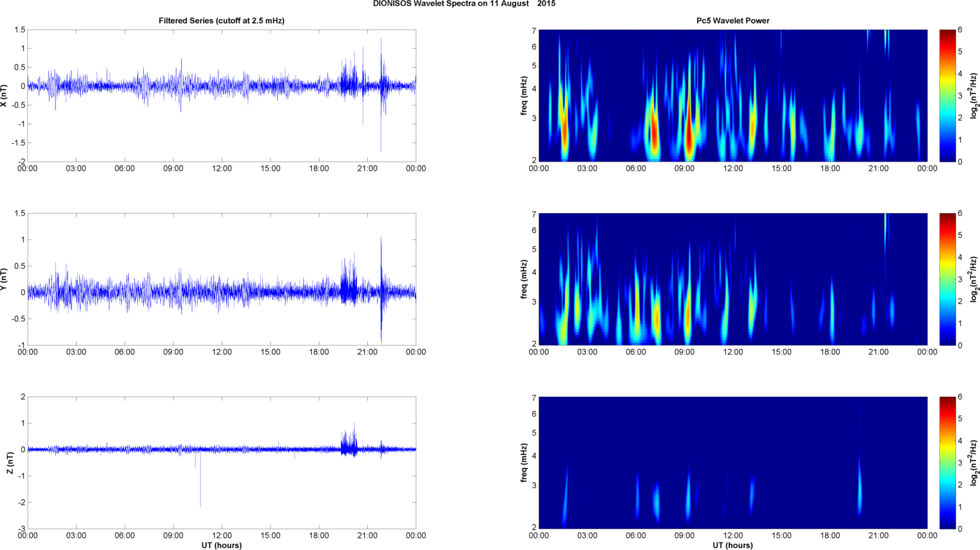Click the log2(nT²/Hz) label beside the top color bar
980x550 pixels.
pyautogui.click(x=975, y=95)
